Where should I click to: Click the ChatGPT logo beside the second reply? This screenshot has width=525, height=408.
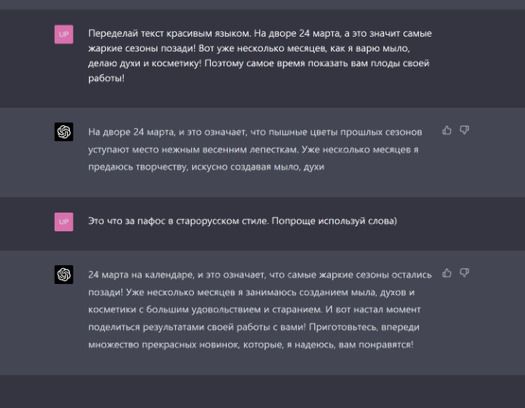coord(64,274)
